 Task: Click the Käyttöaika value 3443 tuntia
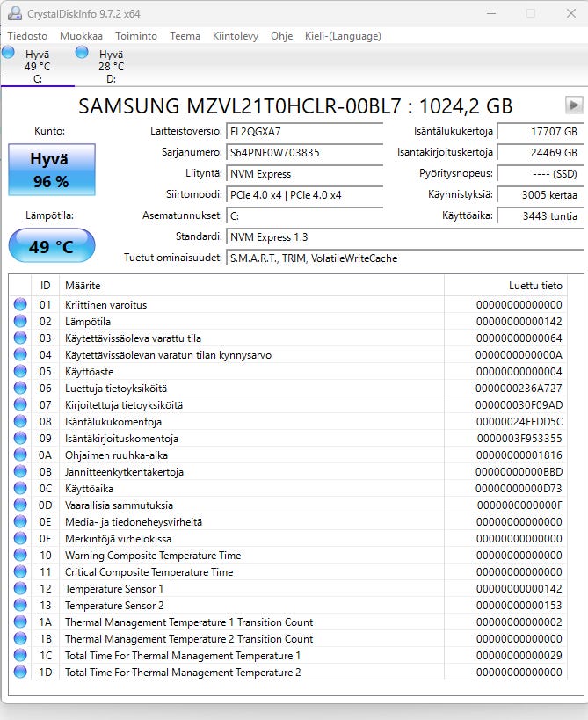click(541, 215)
